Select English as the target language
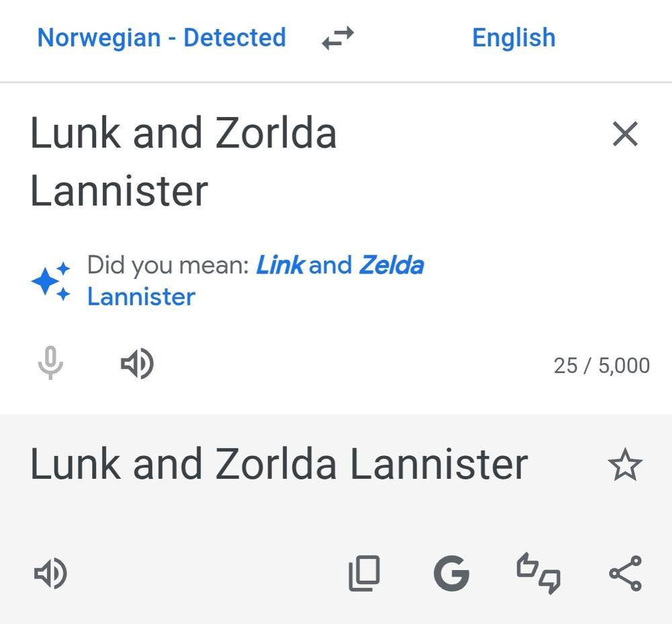The height and width of the screenshot is (632, 672). tap(514, 38)
